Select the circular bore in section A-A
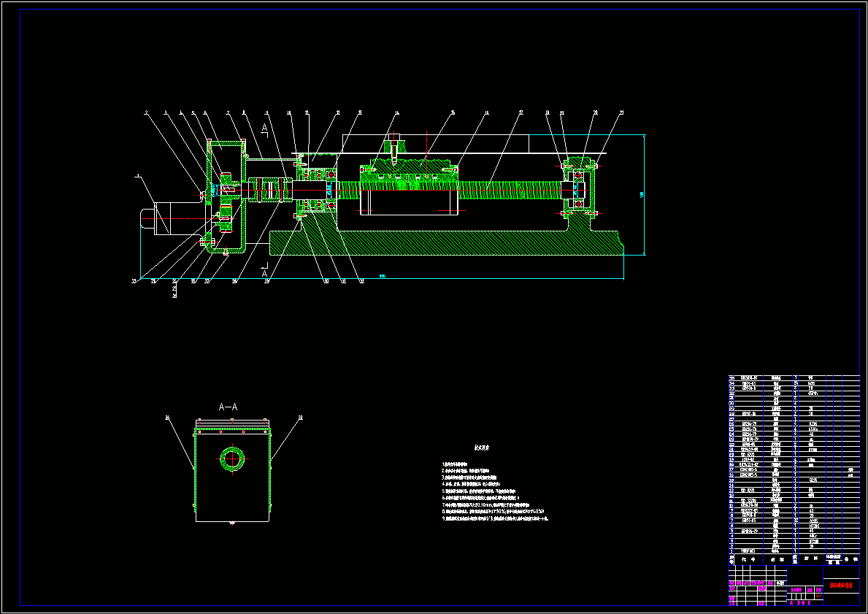The image size is (868, 614). [232, 459]
